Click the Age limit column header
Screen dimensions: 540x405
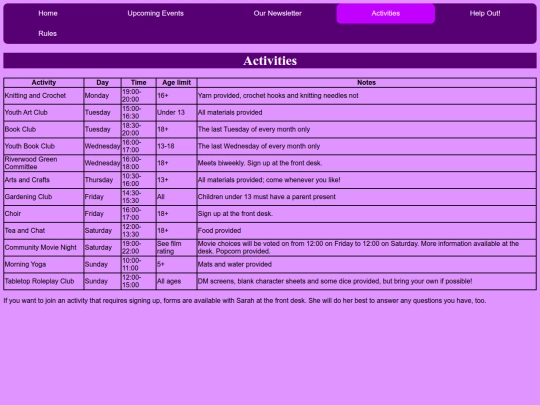coord(177,83)
